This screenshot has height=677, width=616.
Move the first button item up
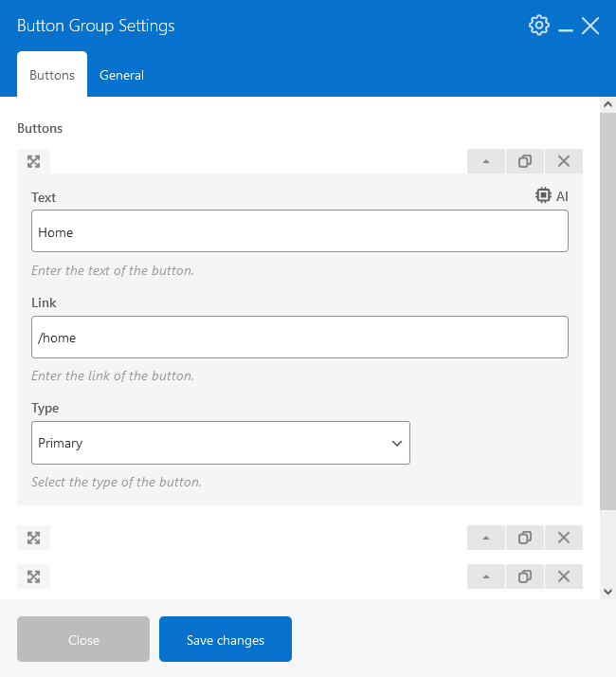tap(486, 161)
